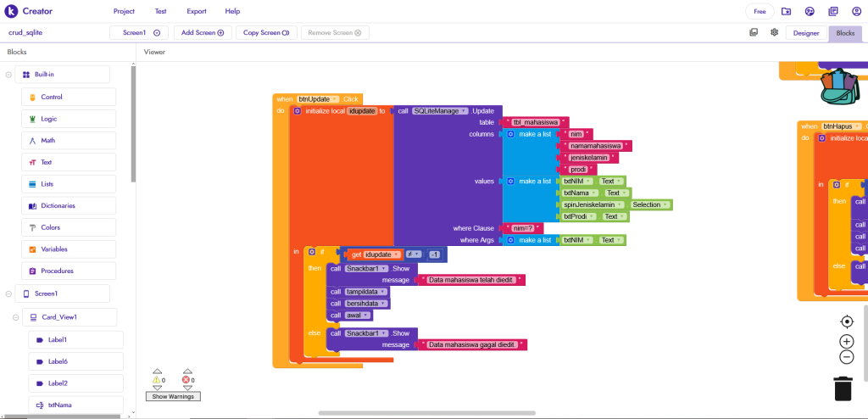Collapse the Screen1 component tree
868x419 pixels.
(x=8, y=293)
